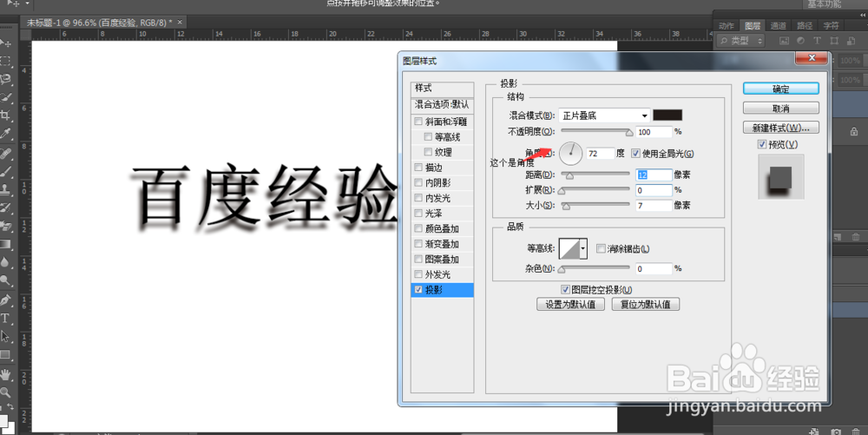868x435 pixels.
Task: Enable 内发光 style checkbox
Action: coord(418,198)
